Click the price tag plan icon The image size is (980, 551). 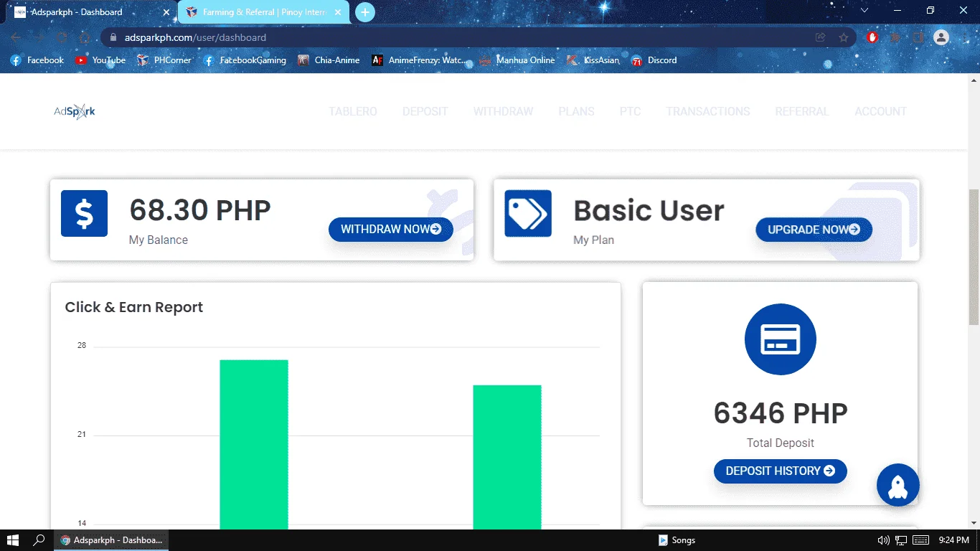[x=528, y=213]
